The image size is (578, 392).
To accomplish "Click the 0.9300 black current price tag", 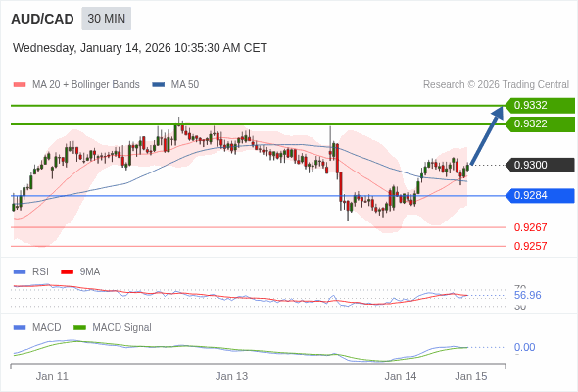I will click(x=540, y=166).
